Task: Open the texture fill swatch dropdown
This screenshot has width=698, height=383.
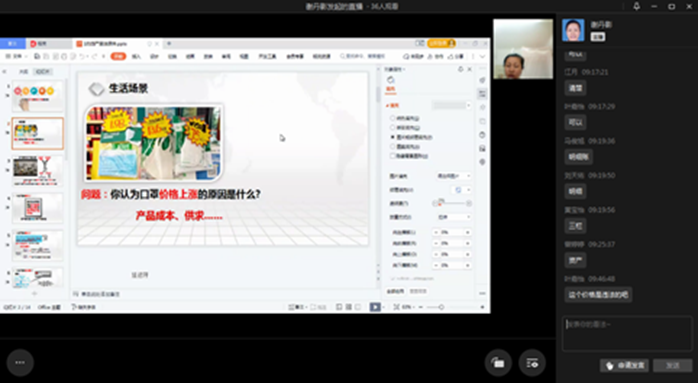Action: (461, 190)
